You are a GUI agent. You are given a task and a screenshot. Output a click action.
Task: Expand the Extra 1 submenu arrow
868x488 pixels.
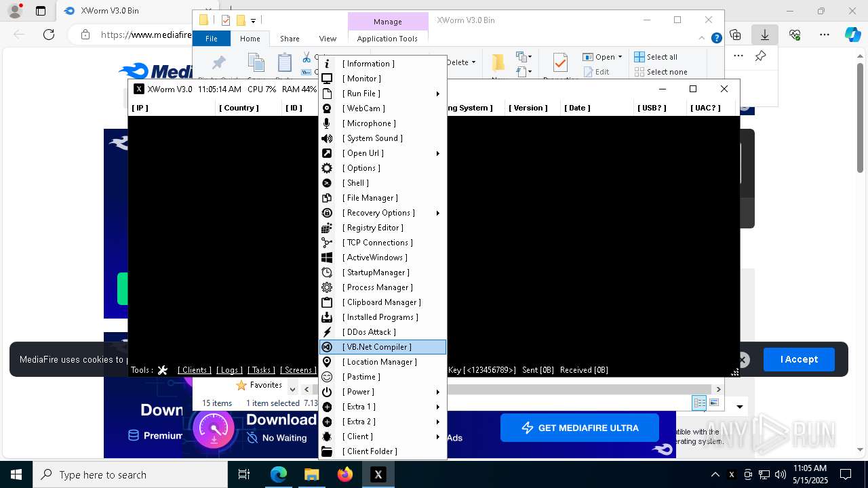tap(438, 407)
